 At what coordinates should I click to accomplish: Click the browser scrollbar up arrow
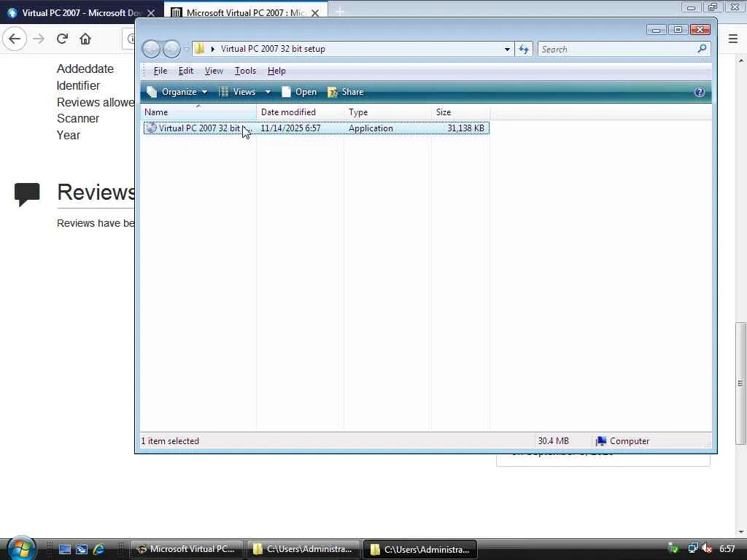tap(741, 61)
